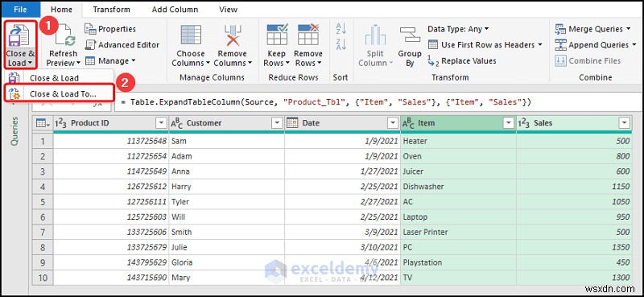The width and height of the screenshot is (644, 297).
Task: Switch to the Home tab
Action: pyautogui.click(x=62, y=10)
